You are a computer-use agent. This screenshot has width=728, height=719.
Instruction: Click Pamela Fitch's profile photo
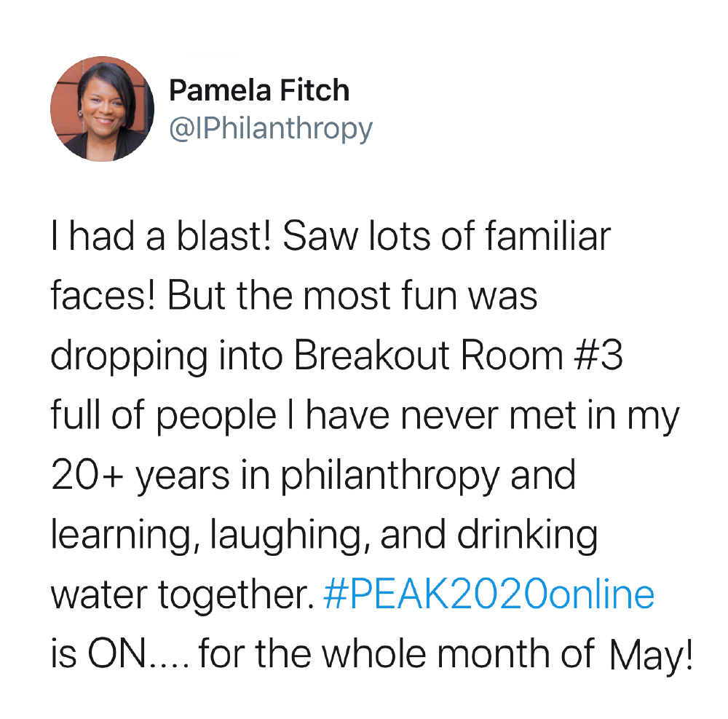(102, 109)
